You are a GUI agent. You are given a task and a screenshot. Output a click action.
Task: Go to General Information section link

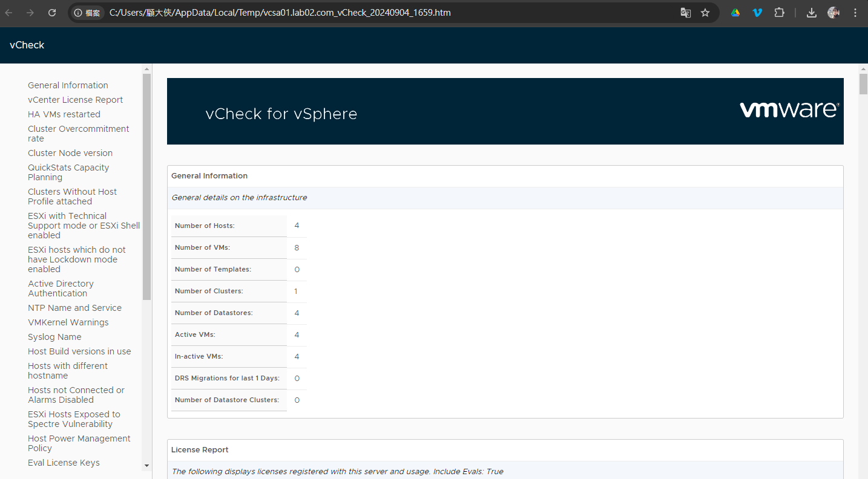pos(68,85)
